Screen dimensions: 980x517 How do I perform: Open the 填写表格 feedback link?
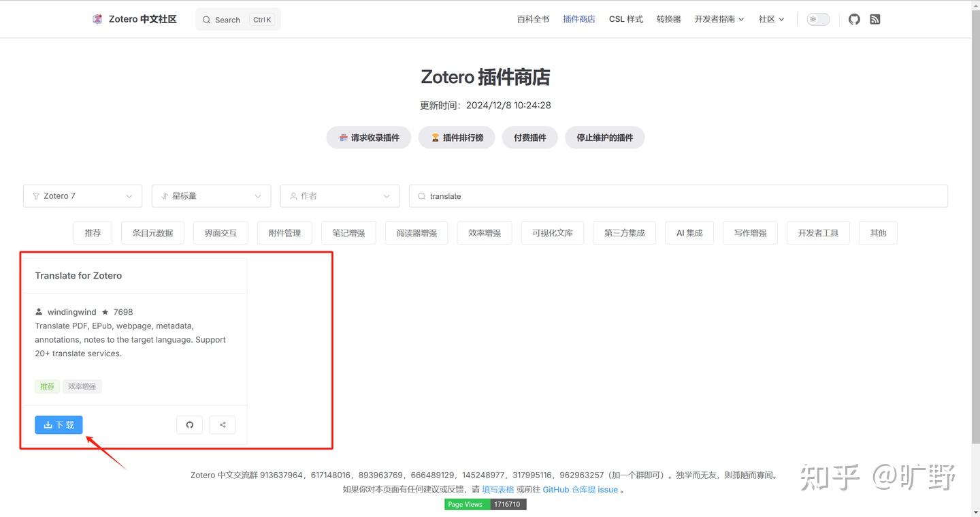[x=498, y=489]
